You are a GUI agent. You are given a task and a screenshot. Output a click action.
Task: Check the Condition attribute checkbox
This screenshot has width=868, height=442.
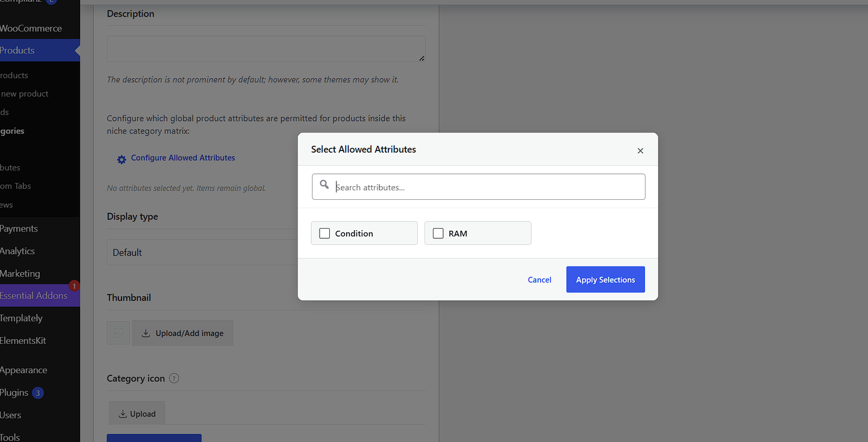click(x=324, y=233)
